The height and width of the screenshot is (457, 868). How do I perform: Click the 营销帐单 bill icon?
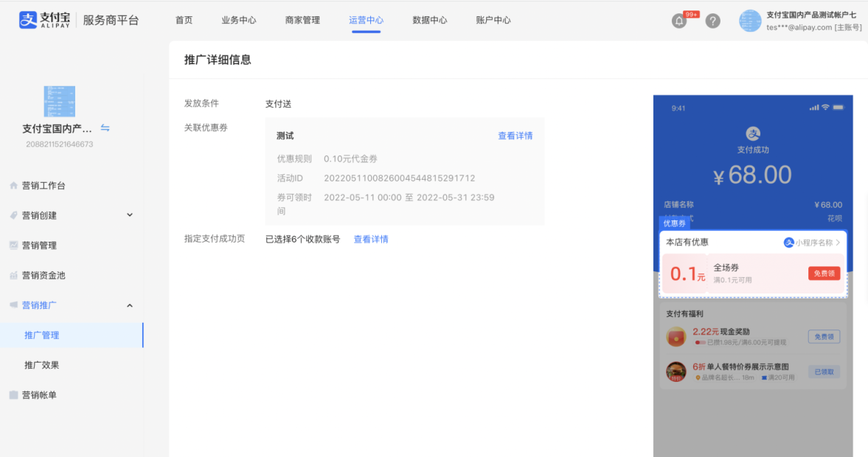pos(13,395)
